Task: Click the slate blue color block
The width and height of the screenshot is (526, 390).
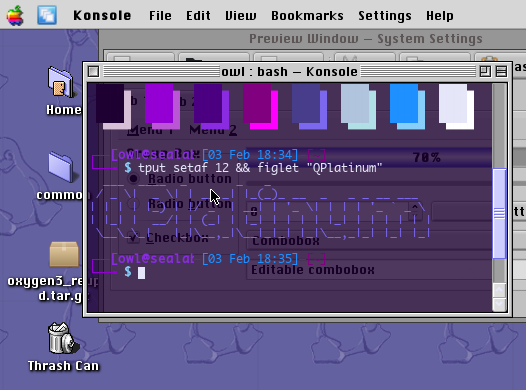Action: click(306, 104)
